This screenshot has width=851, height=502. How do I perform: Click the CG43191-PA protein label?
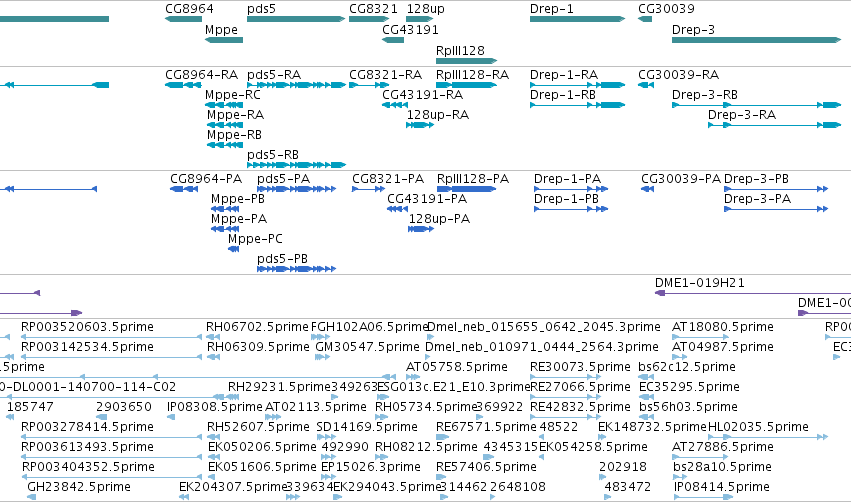tap(427, 199)
